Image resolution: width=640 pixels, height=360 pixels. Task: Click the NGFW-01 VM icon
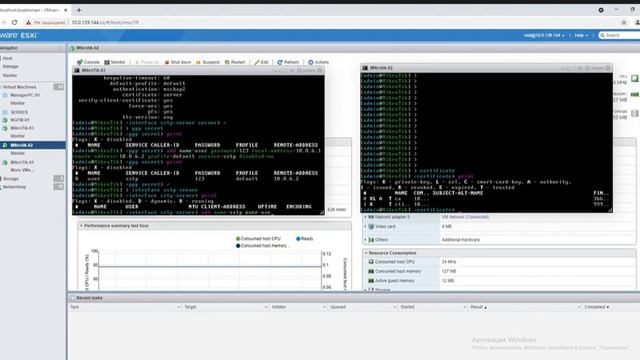[5, 120]
